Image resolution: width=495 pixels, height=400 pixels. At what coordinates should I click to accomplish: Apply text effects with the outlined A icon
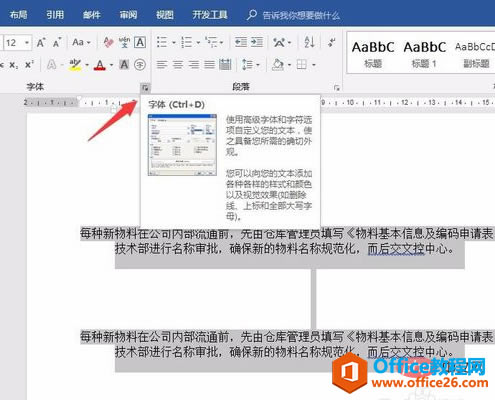[51, 65]
